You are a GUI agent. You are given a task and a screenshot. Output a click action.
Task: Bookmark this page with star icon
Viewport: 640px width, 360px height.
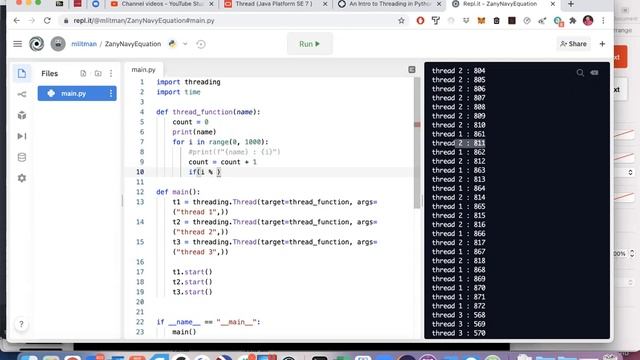pyautogui.click(x=401, y=20)
